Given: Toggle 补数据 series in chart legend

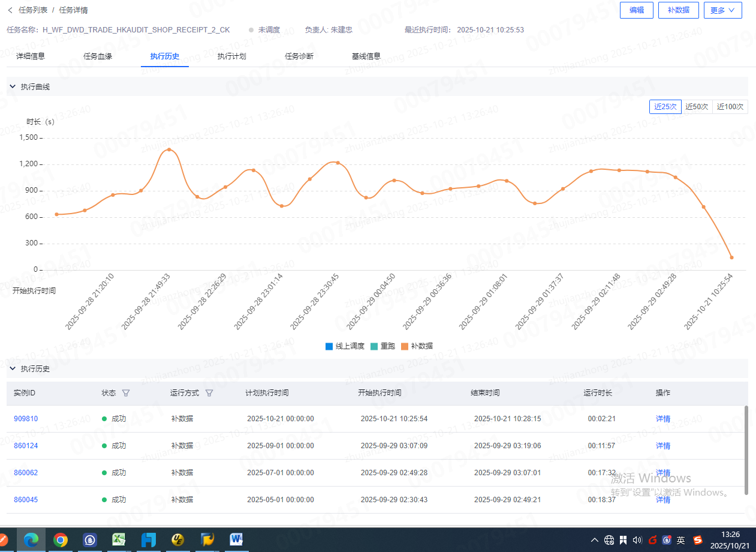Looking at the screenshot, I should (x=417, y=346).
